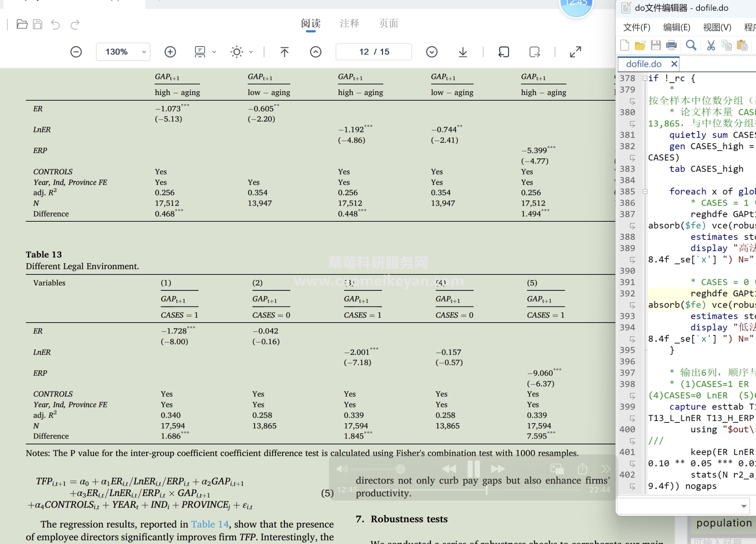This screenshot has height=544, width=756.
Task: Go to the next page
Action: 432,52
